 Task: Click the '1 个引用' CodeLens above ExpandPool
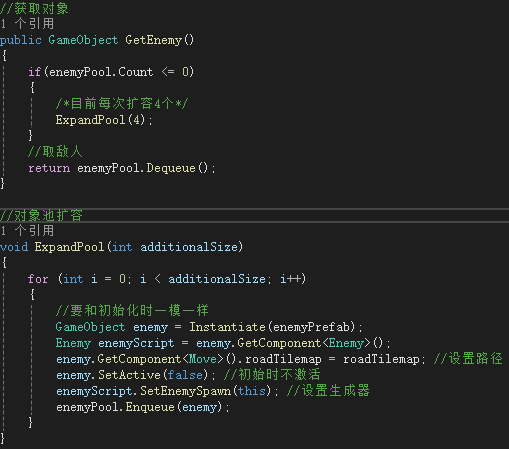click(27, 231)
